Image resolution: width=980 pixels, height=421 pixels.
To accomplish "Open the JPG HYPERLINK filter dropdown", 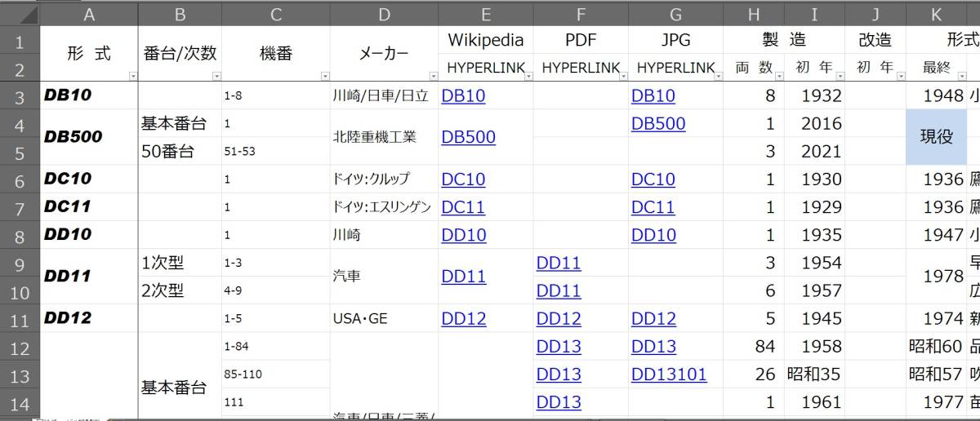I will (718, 76).
